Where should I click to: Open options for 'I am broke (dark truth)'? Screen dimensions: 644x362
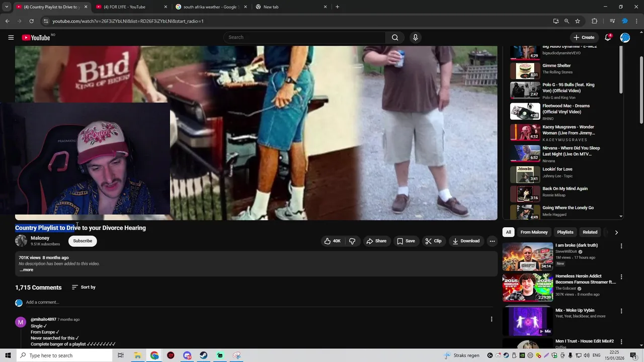click(621, 246)
